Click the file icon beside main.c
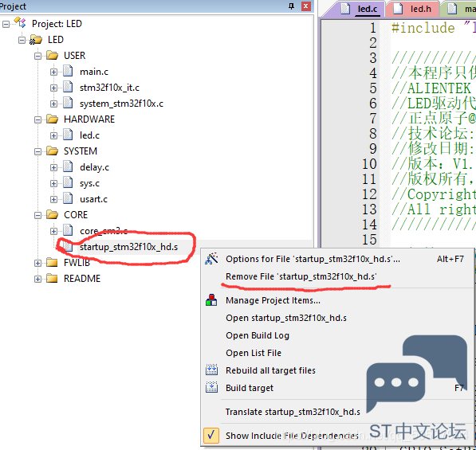 [x=68, y=71]
